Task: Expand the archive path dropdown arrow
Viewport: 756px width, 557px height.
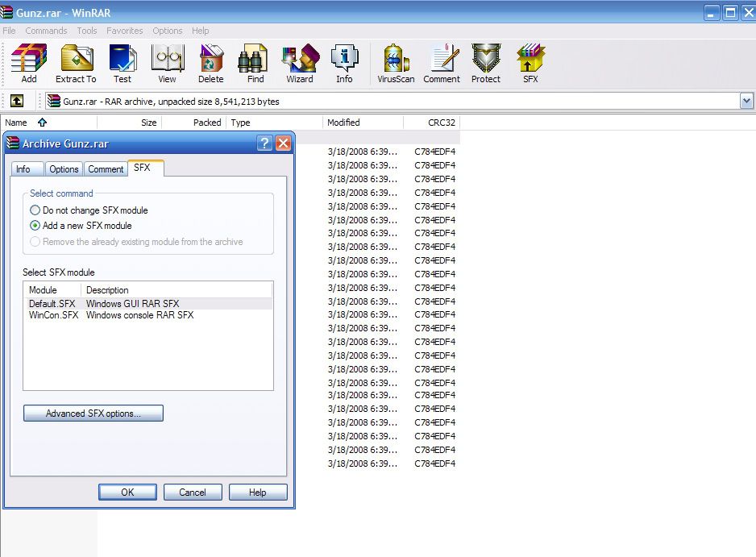Action: [x=746, y=102]
